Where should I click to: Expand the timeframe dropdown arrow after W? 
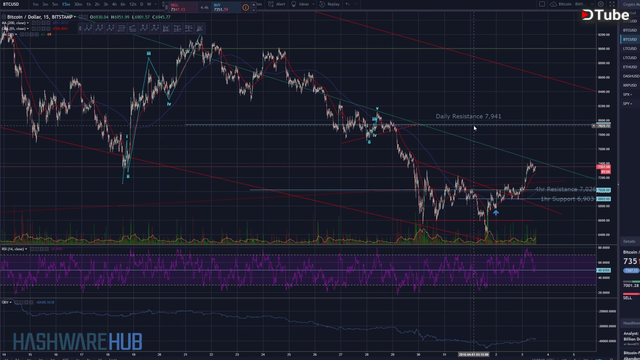point(156,4)
